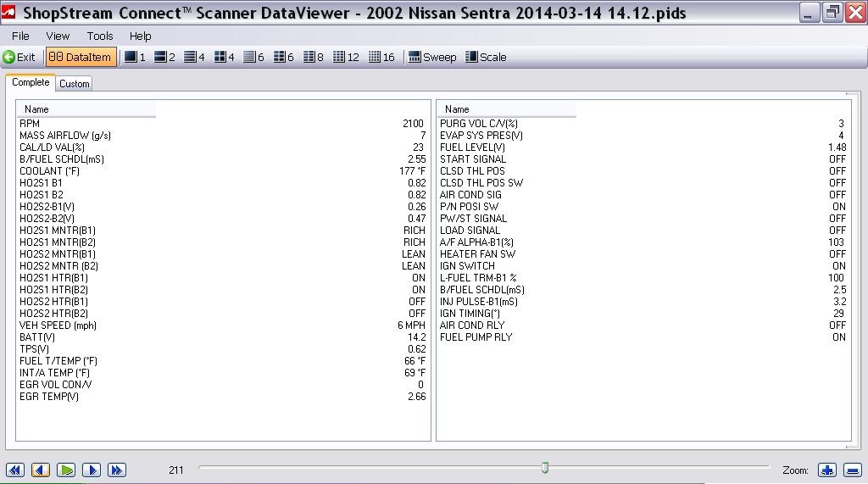Select the TPS(V) row
The width and height of the screenshot is (868, 484).
223,349
